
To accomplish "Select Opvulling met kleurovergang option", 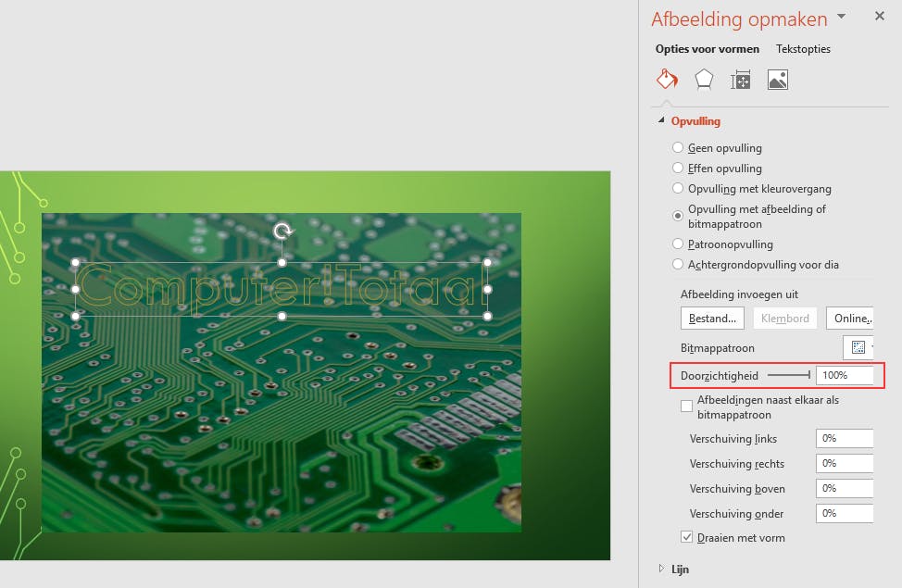I will pos(678,188).
